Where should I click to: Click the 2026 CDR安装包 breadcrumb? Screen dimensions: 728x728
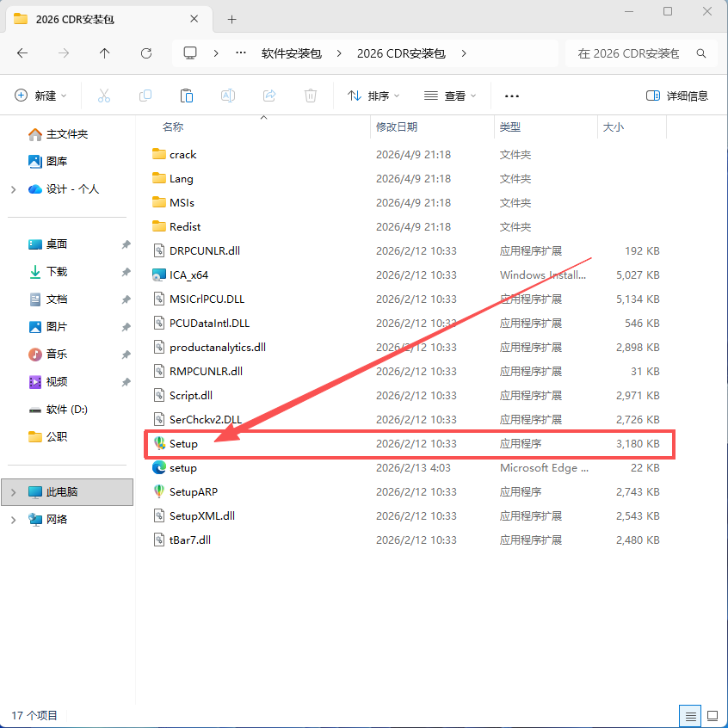(x=401, y=53)
